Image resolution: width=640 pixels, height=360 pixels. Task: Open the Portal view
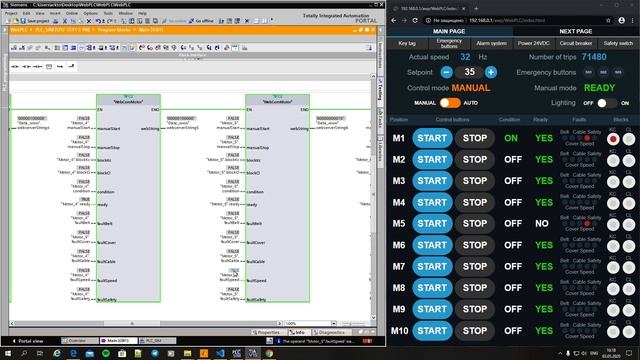tap(28, 341)
